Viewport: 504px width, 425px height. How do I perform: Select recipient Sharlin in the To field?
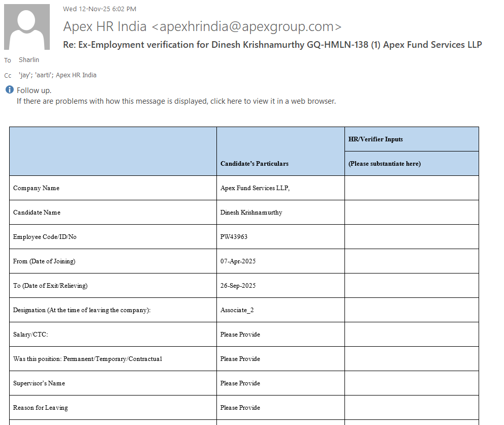(x=29, y=60)
